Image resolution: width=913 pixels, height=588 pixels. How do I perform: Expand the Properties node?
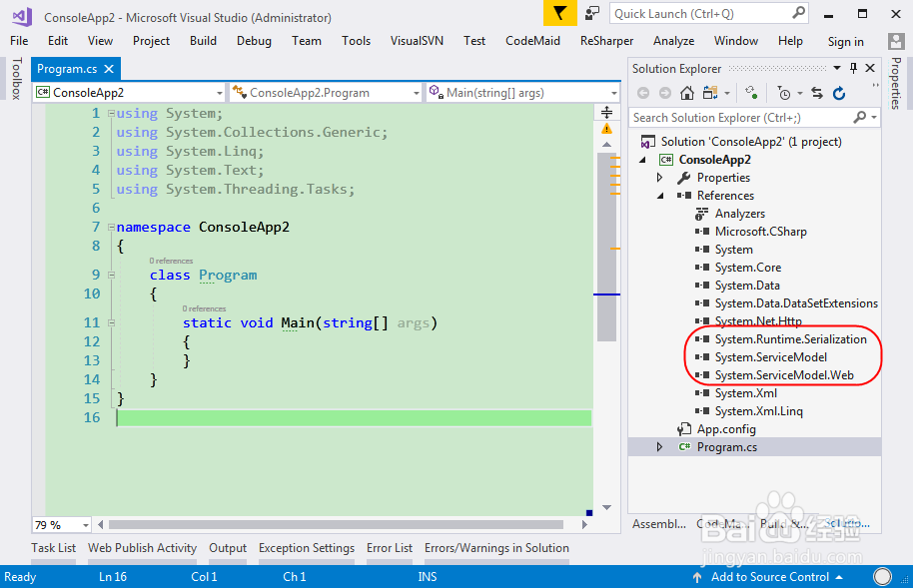click(659, 178)
